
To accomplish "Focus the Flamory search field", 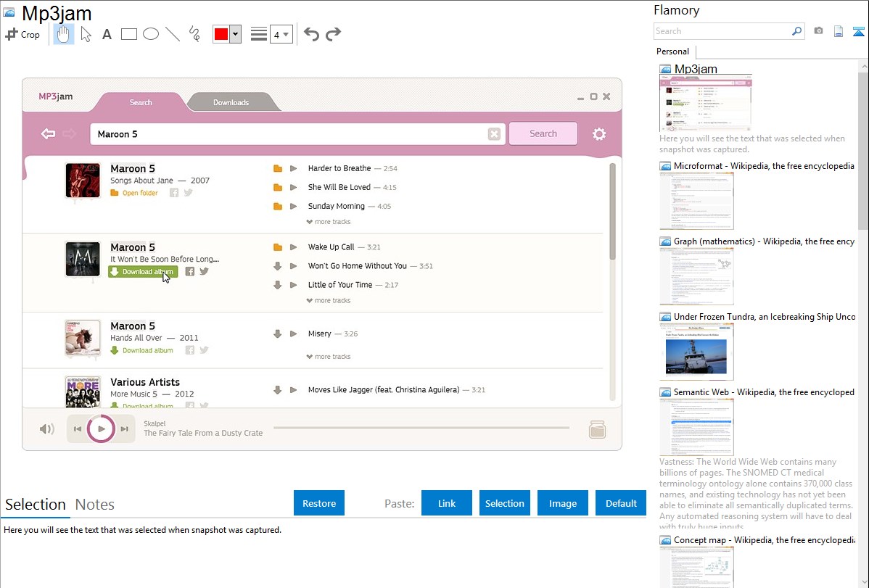I will tap(722, 31).
